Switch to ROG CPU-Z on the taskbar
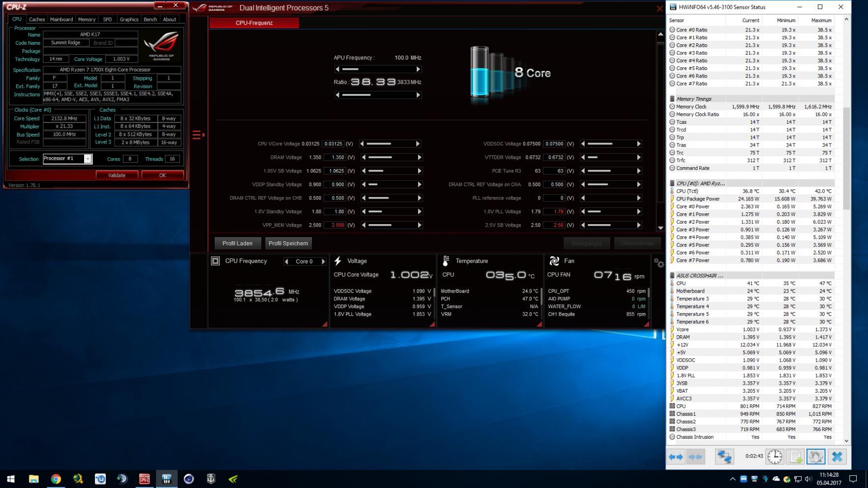The width and height of the screenshot is (868, 488). (x=144, y=479)
